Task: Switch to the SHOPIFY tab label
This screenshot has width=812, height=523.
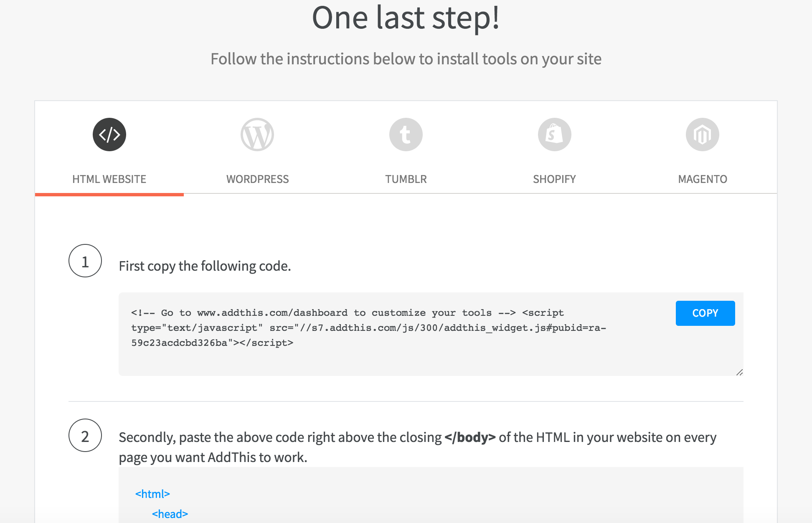Action: coord(554,179)
